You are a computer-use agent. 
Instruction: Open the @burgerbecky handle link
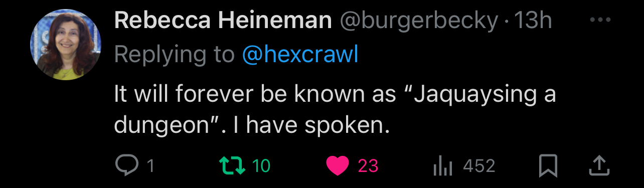tap(419, 21)
